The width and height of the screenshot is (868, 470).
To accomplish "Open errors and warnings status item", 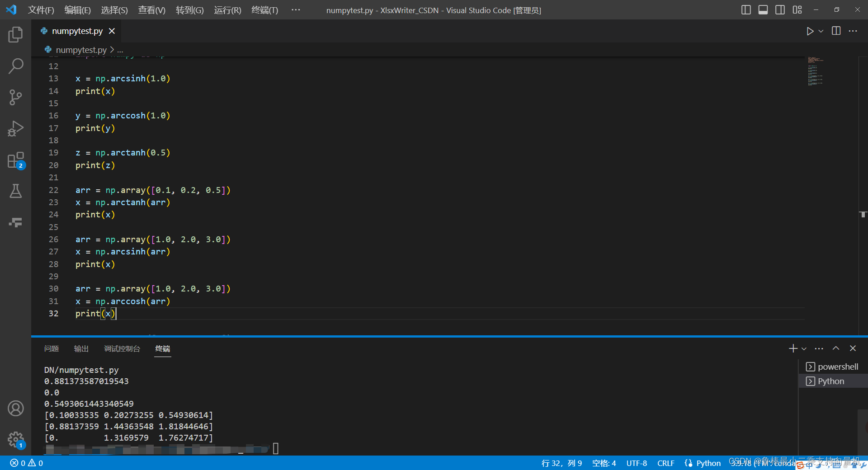I will pos(27,463).
